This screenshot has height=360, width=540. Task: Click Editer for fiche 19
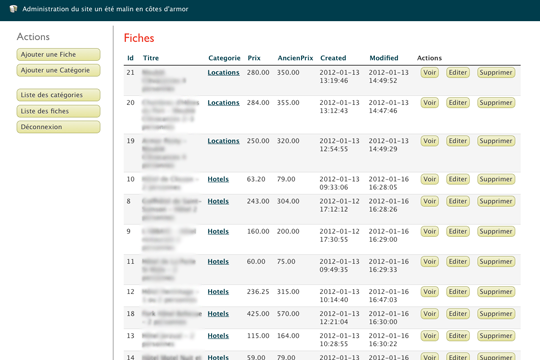click(x=458, y=141)
